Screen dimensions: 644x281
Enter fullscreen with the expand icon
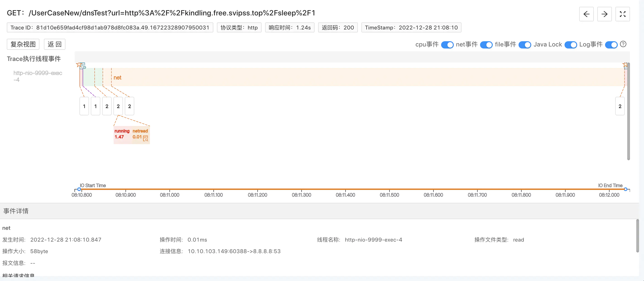point(622,14)
